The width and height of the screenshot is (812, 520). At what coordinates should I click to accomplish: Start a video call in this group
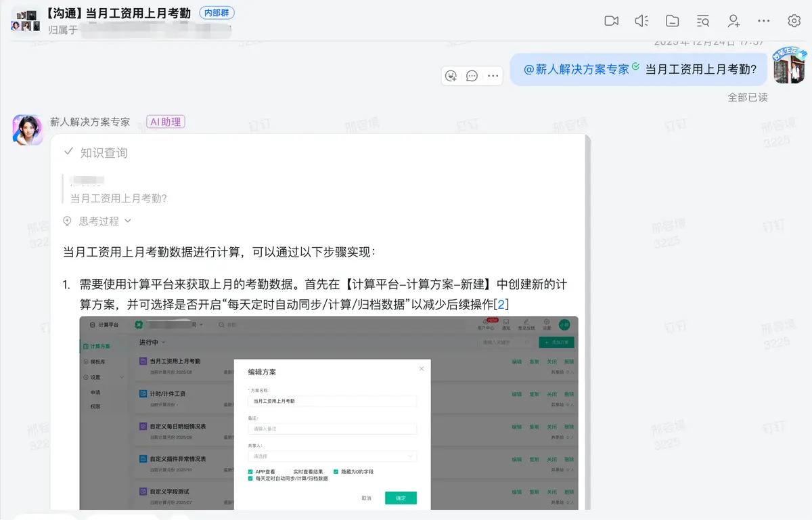[611, 21]
